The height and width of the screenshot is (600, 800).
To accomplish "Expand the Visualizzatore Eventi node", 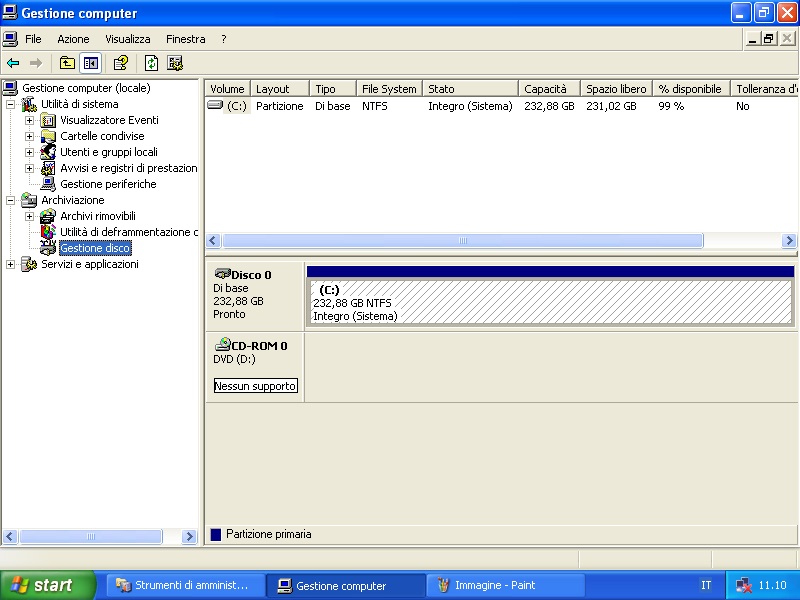I will [x=30, y=120].
